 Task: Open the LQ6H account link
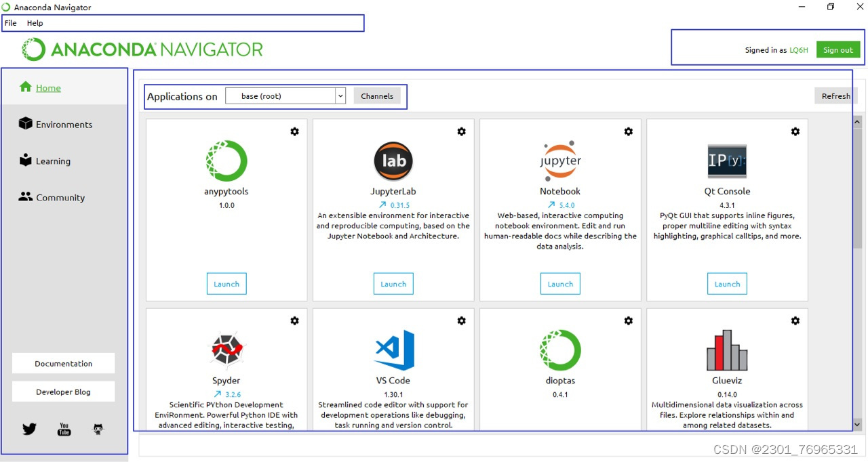(x=799, y=50)
